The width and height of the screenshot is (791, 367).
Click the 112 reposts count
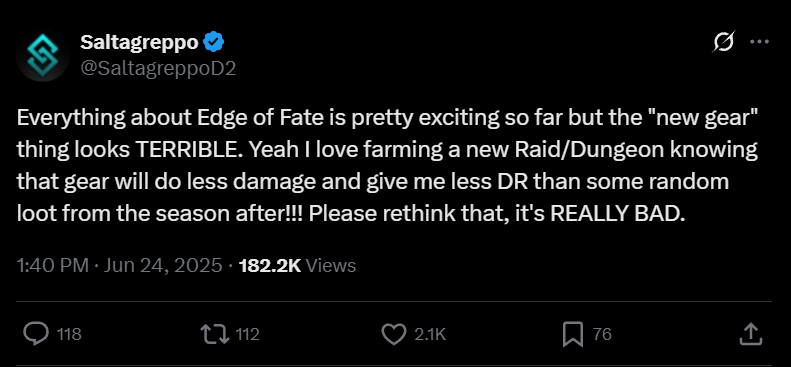tap(247, 334)
